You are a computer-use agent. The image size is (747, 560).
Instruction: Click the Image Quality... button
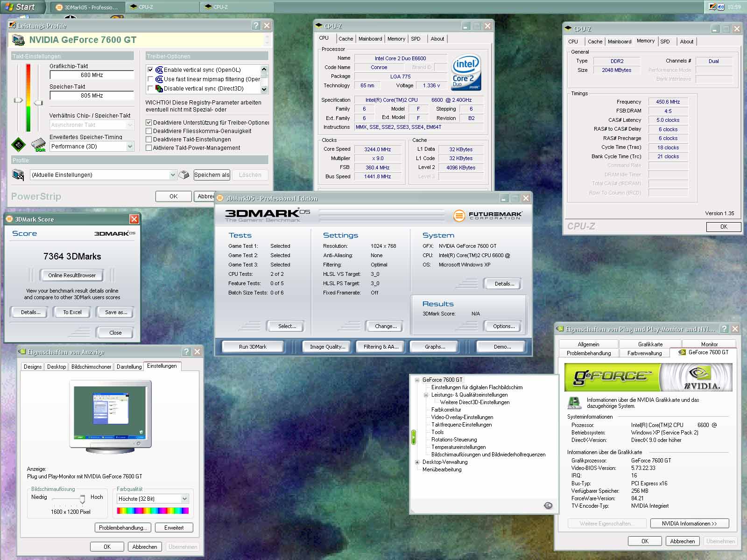click(327, 347)
